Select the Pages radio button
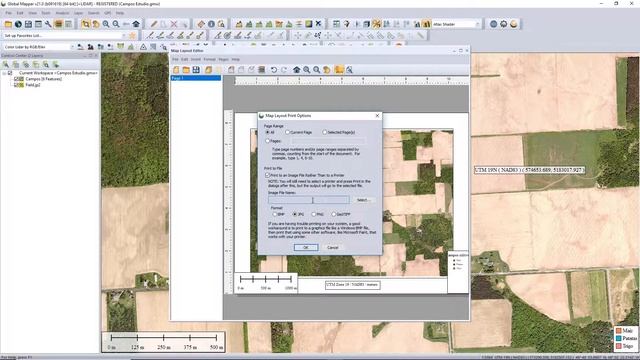 [x=268, y=141]
